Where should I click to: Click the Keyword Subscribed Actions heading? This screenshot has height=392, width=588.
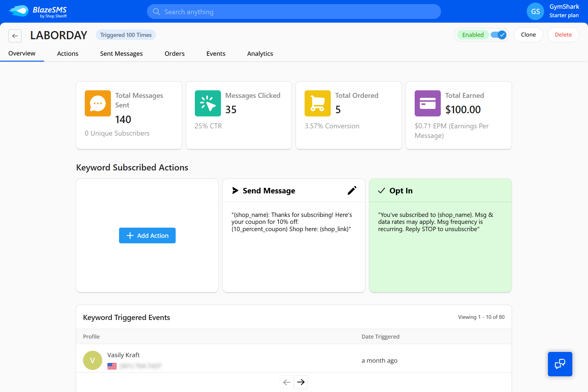click(x=132, y=168)
